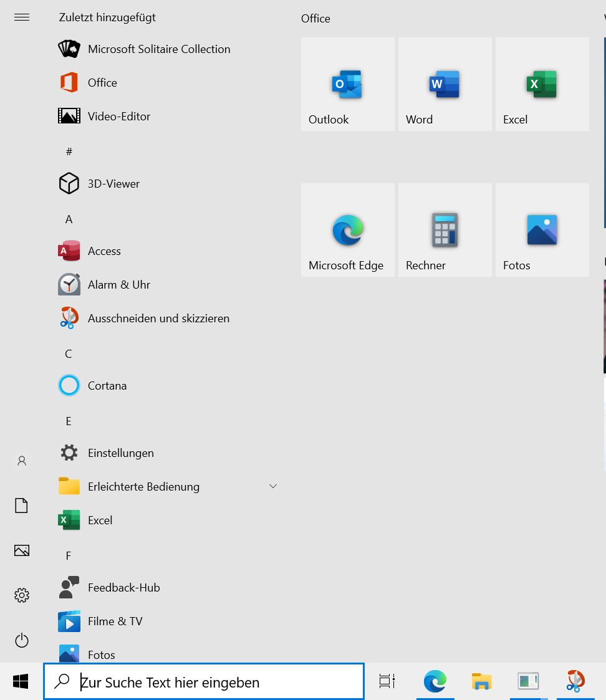
Task: Click the search magnifier icon
Action: 62,681
